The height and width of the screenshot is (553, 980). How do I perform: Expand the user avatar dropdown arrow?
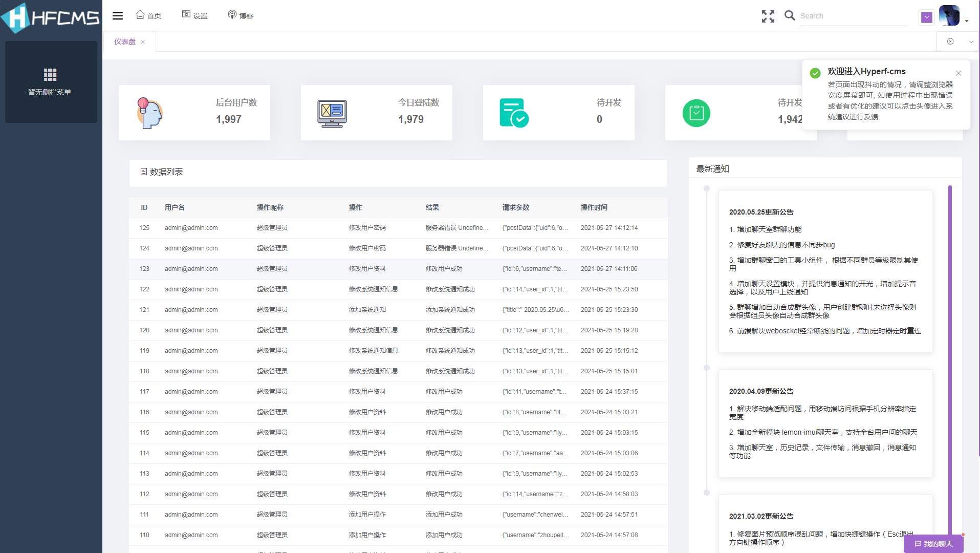967,21
